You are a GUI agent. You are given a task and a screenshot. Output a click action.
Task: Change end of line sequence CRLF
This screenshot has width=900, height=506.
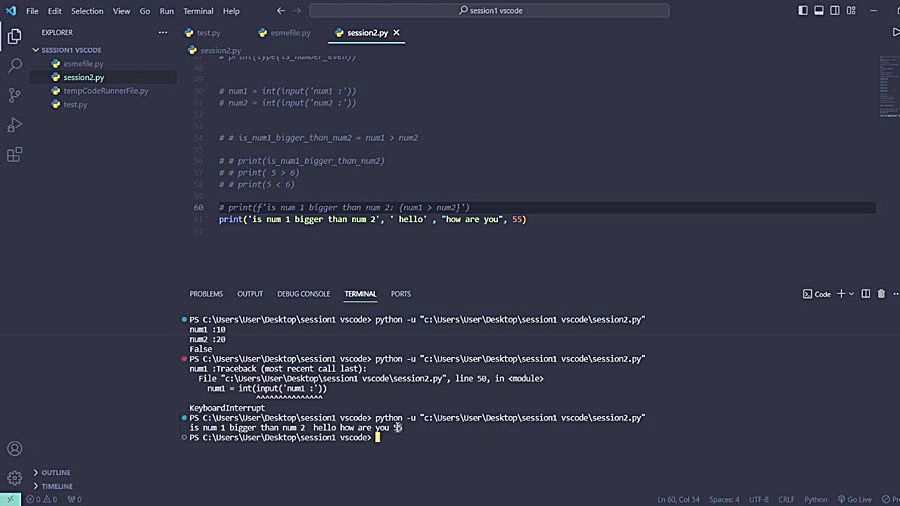tap(786, 499)
